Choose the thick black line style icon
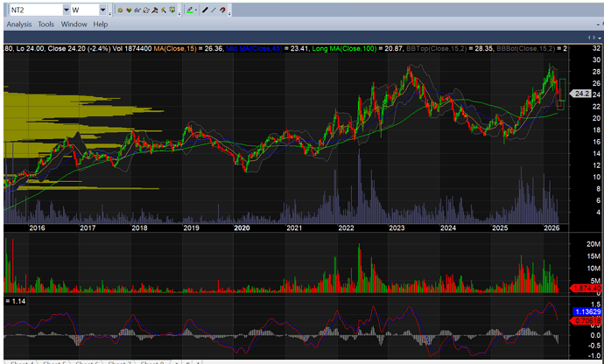This screenshot has width=604, height=364. click(205, 10)
